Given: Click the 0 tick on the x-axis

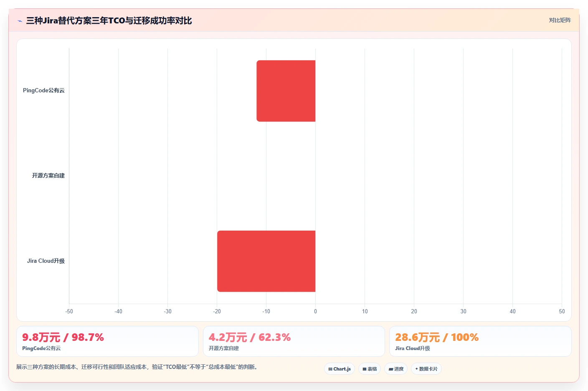Looking at the screenshot, I should click(315, 312).
